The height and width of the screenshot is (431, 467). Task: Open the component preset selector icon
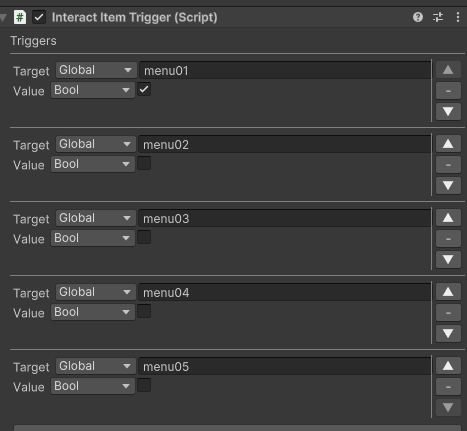point(438,17)
